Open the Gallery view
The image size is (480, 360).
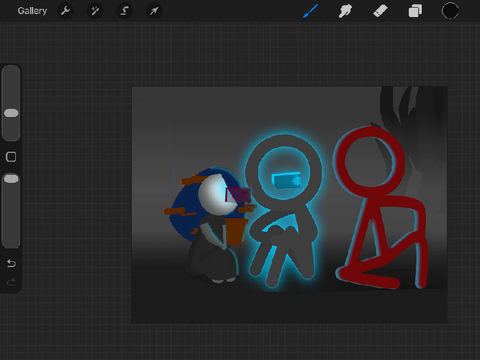(32, 11)
